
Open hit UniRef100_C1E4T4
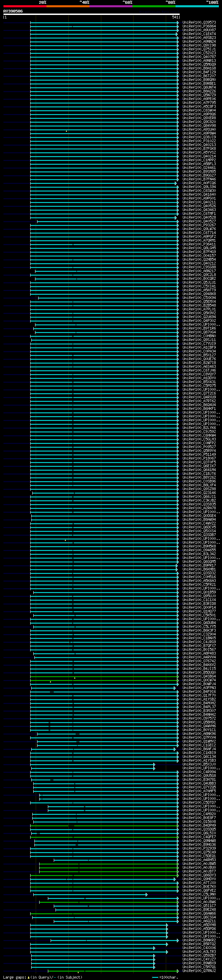coord(199,34)
